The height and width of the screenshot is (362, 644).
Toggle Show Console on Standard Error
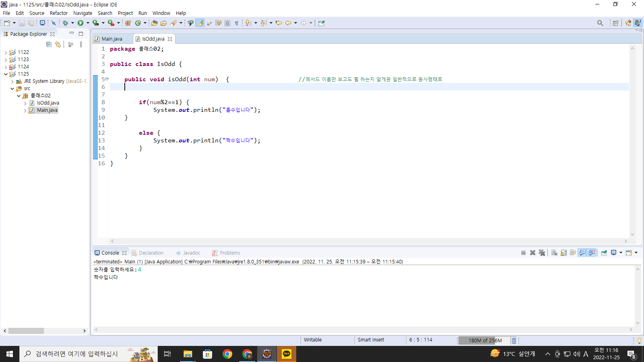pos(592,253)
